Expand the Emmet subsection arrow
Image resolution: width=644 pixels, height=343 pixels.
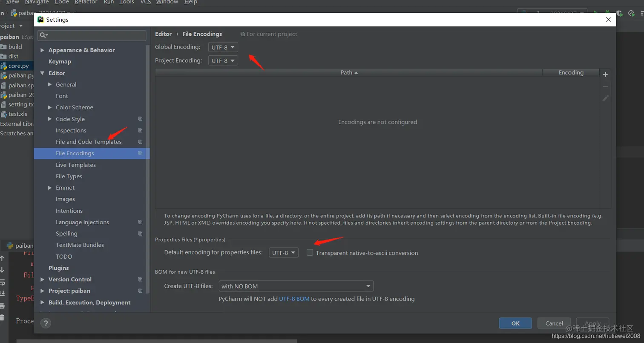tap(50, 188)
